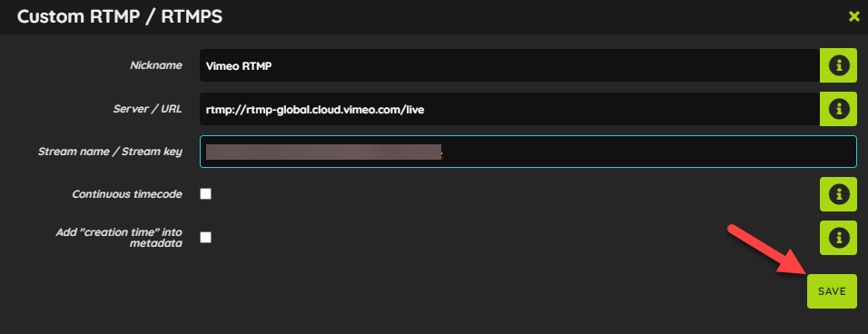This screenshot has height=334, width=868.
Task: Click the blurred stream key value
Action: (x=323, y=152)
